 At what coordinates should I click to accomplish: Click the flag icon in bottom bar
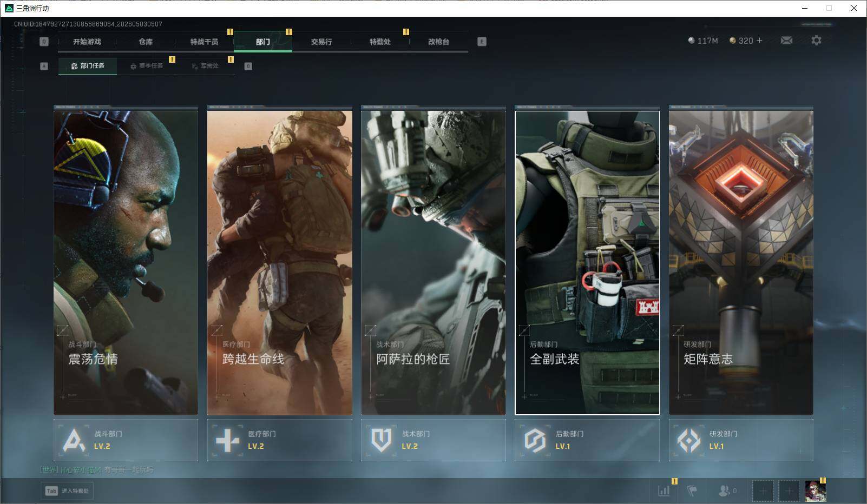(692, 490)
